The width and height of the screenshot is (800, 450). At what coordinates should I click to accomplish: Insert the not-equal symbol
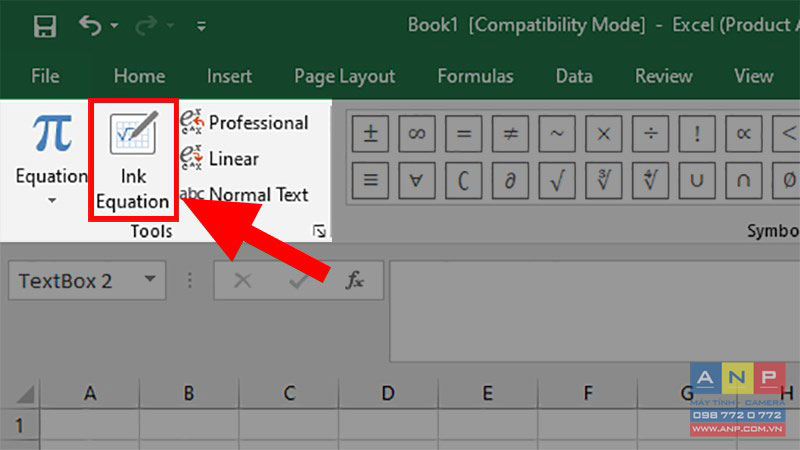[510, 134]
